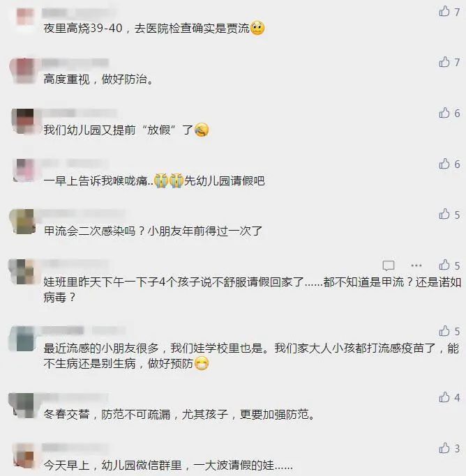Open the username above 我们幼儿园又提前放假 comment
This screenshot has height=476, width=466.
click(80, 113)
